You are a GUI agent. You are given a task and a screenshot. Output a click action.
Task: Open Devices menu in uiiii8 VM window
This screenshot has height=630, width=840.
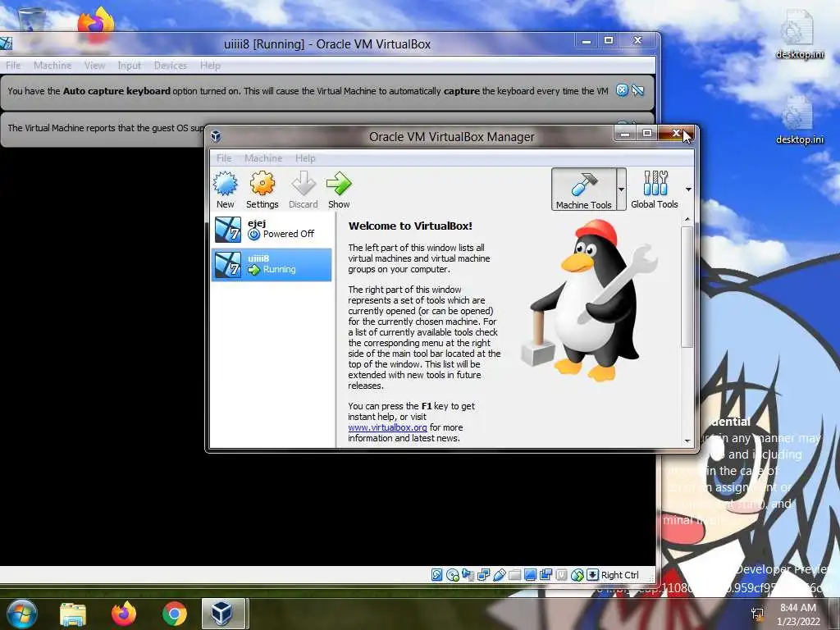coord(171,66)
